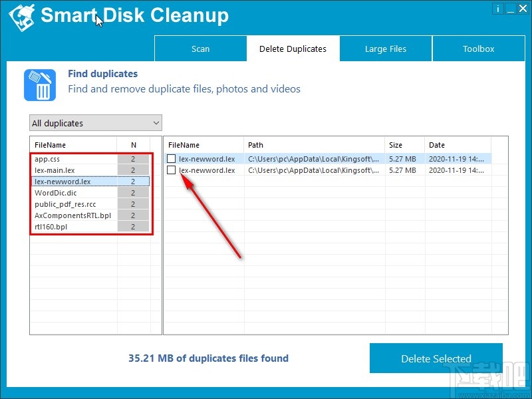Viewport: 532px width, 399px height.
Task: Click the Date column header
Action: (458, 145)
